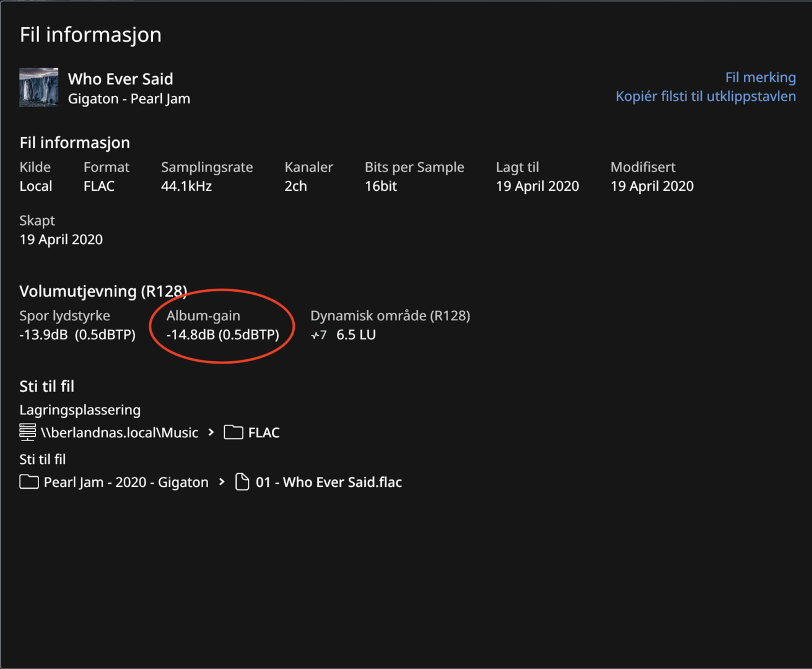The width and height of the screenshot is (812, 669).
Task: Click the date under Lagt til
Action: tap(538, 186)
